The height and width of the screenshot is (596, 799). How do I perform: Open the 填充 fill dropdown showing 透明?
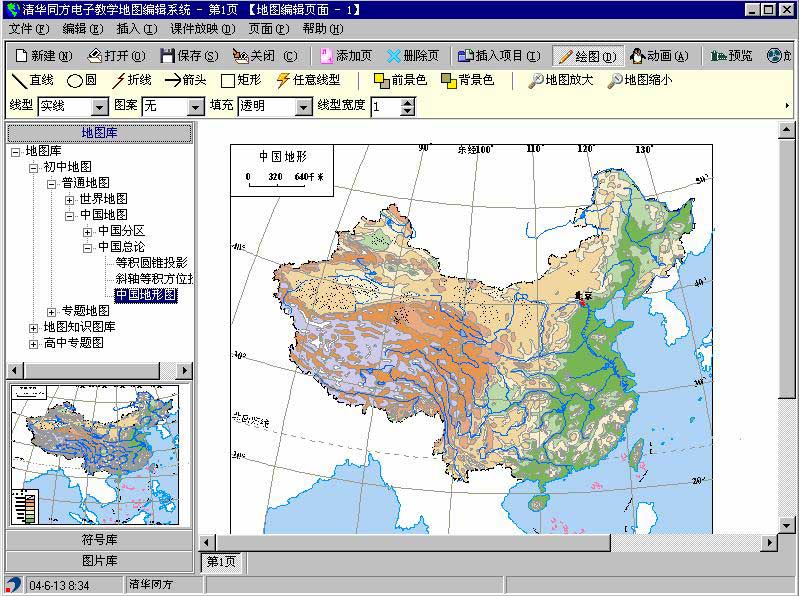pyautogui.click(x=304, y=106)
